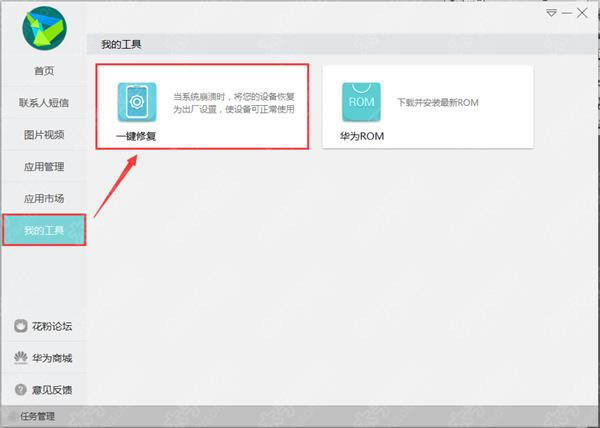Open the 应用市场 tab

point(43,199)
